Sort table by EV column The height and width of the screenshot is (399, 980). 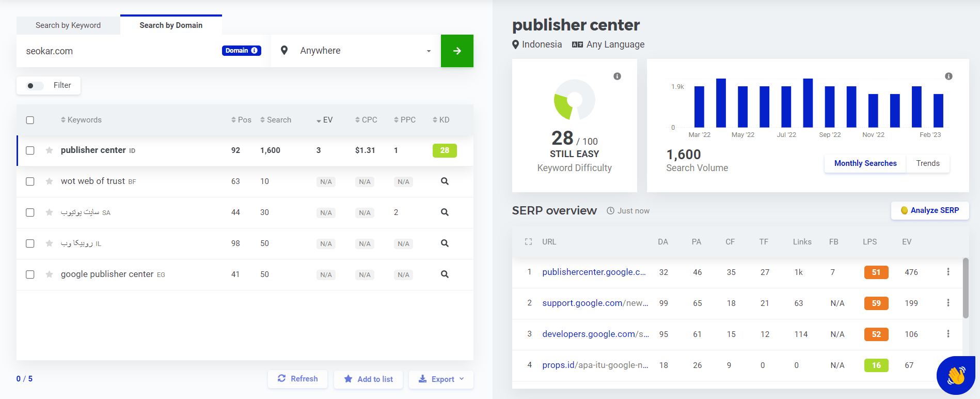point(324,120)
